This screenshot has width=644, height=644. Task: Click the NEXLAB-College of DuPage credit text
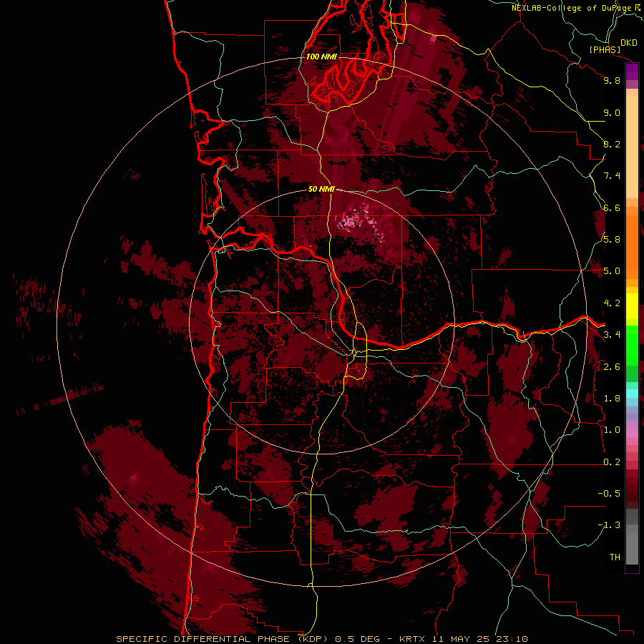(572, 8)
